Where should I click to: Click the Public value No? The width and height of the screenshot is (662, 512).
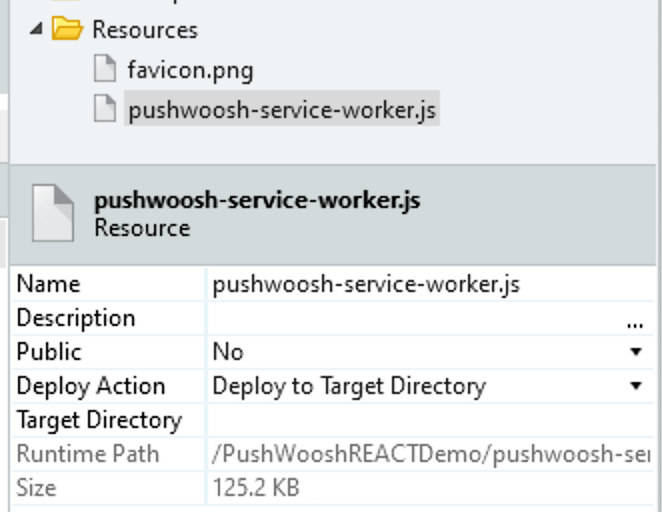pyautogui.click(x=228, y=352)
